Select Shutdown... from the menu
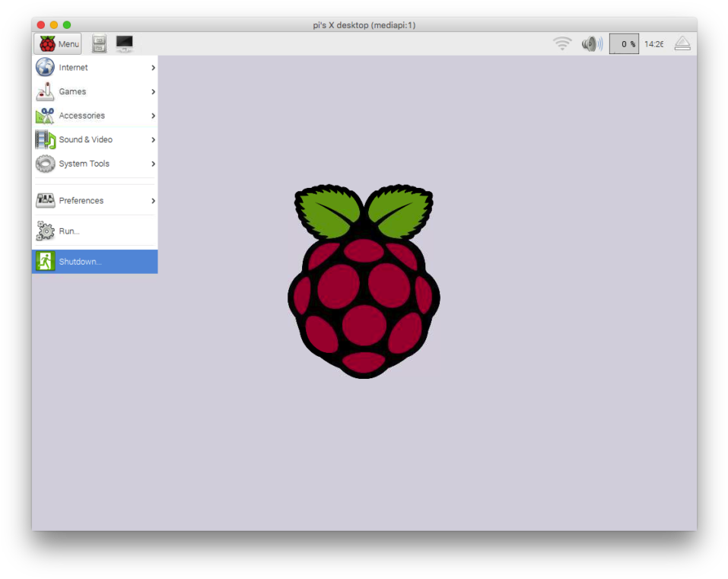Viewport: 728px width, 579px height. click(x=95, y=262)
